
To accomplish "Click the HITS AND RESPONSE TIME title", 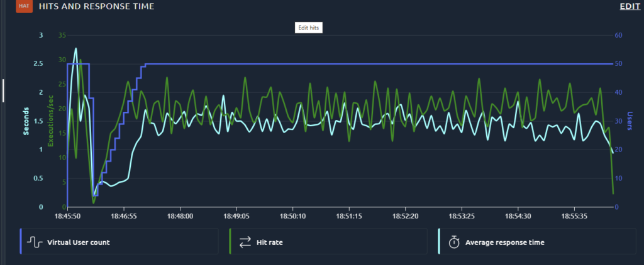I will coord(96,6).
